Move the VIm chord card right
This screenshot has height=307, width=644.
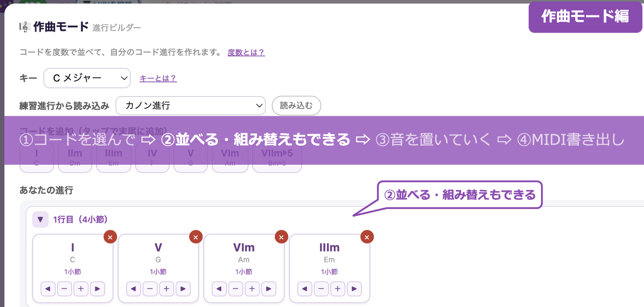point(269,289)
